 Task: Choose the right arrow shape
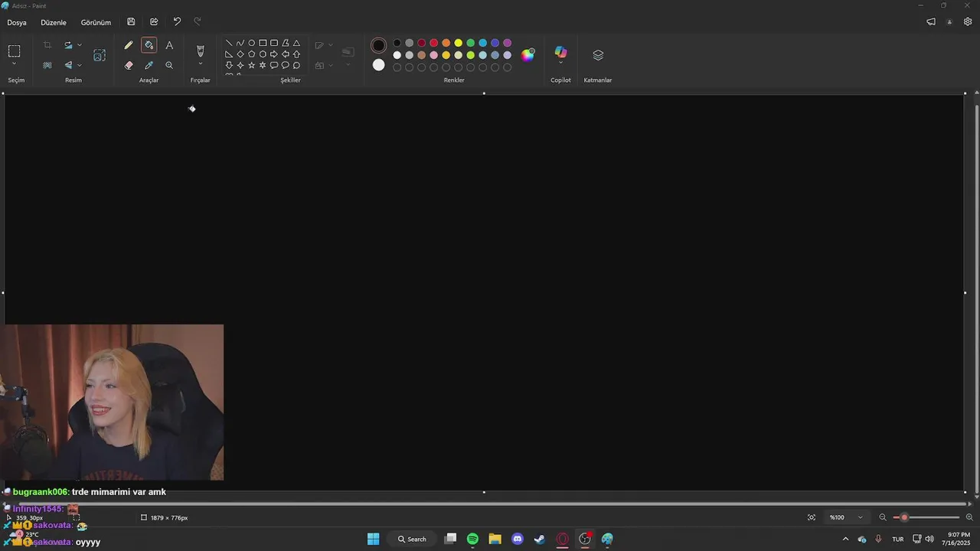[274, 54]
